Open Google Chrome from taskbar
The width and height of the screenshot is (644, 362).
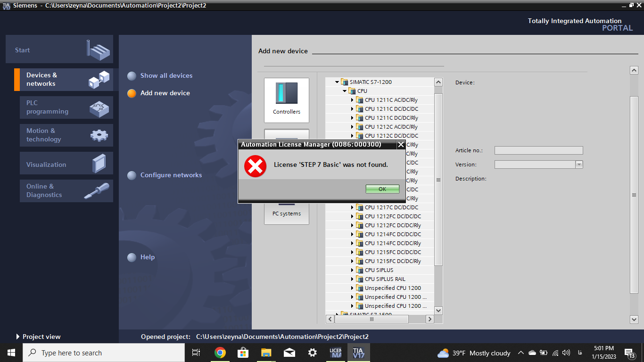click(x=220, y=353)
